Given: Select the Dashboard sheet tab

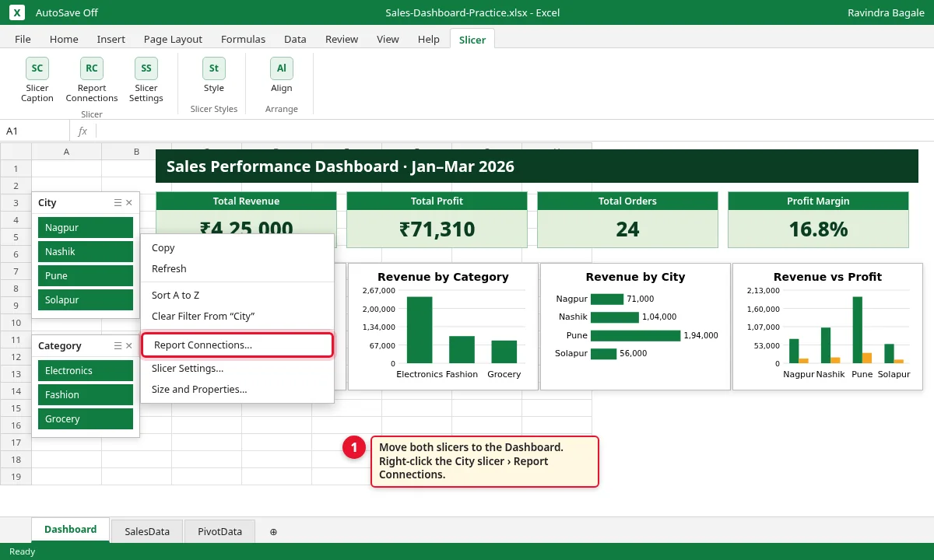Looking at the screenshot, I should click(70, 530).
